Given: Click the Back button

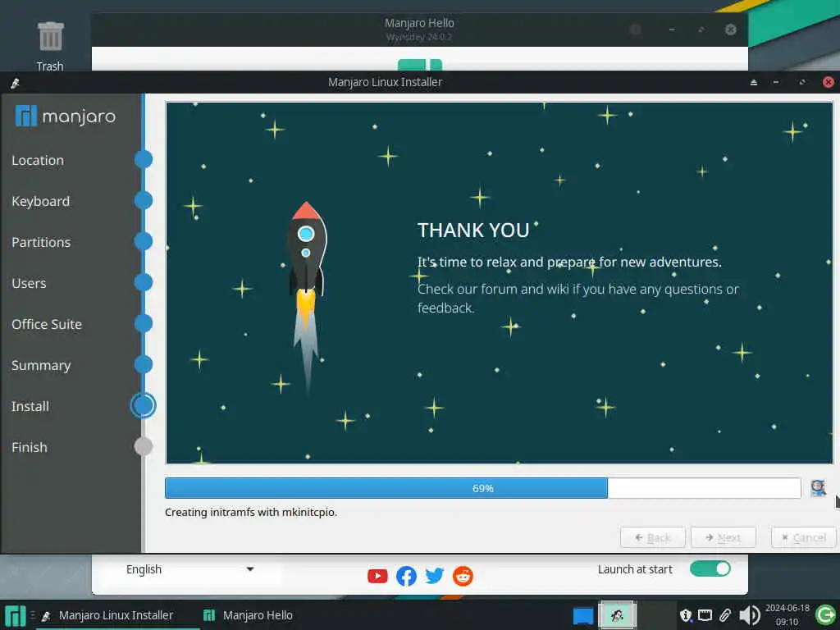Looking at the screenshot, I should pyautogui.click(x=652, y=537).
